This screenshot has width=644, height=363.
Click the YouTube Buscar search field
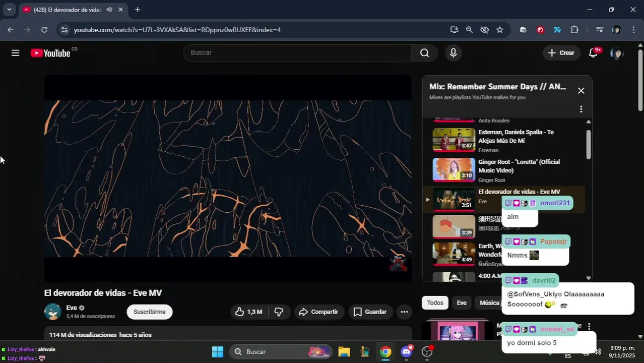(297, 53)
